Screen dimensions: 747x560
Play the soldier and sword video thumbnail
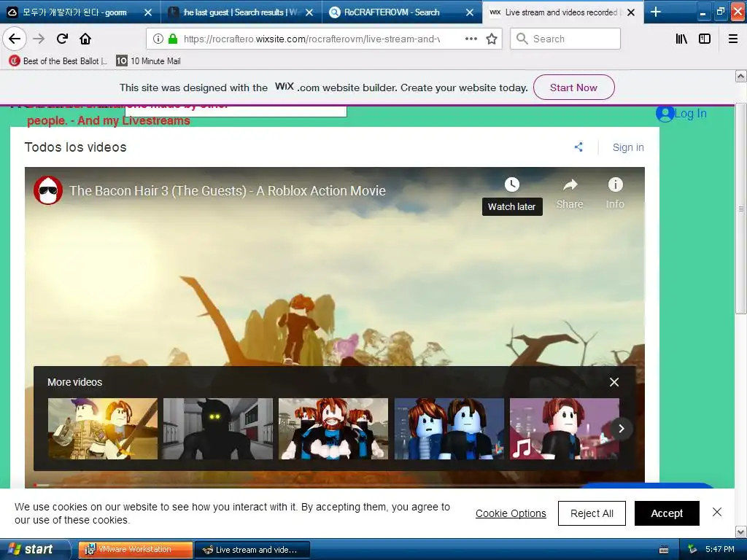[x=102, y=429]
